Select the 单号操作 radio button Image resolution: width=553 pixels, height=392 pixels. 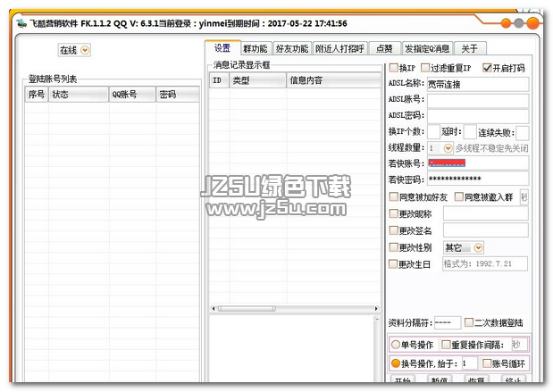coord(396,345)
